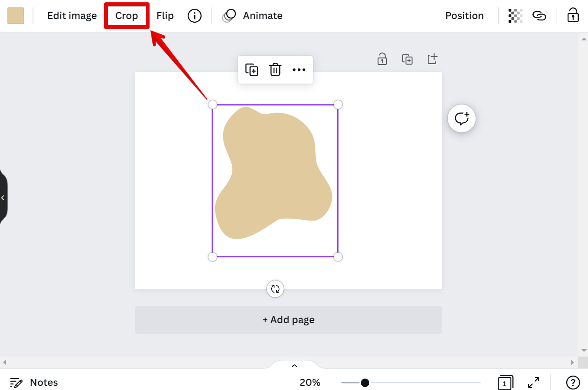Click the add comment bubble icon

[x=462, y=118]
